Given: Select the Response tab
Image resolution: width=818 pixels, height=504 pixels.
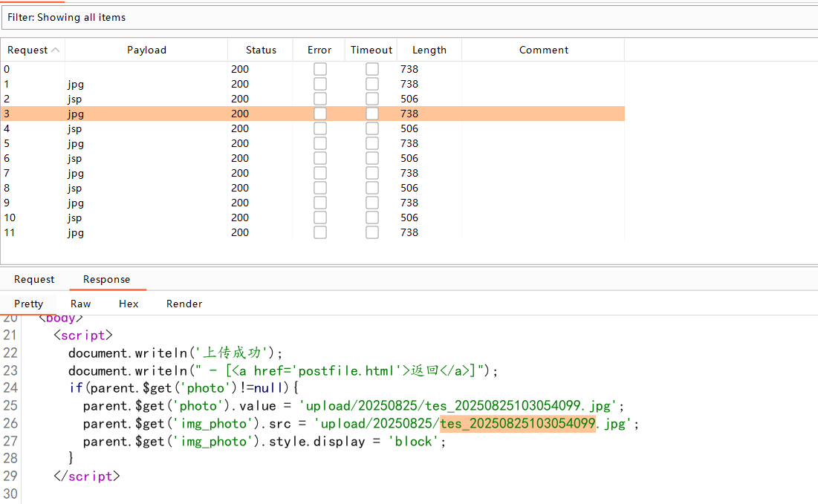Looking at the screenshot, I should (x=106, y=280).
